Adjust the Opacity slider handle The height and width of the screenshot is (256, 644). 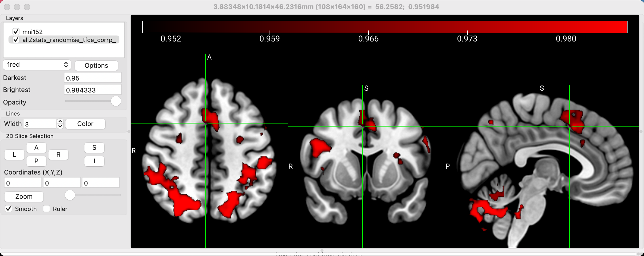115,101
